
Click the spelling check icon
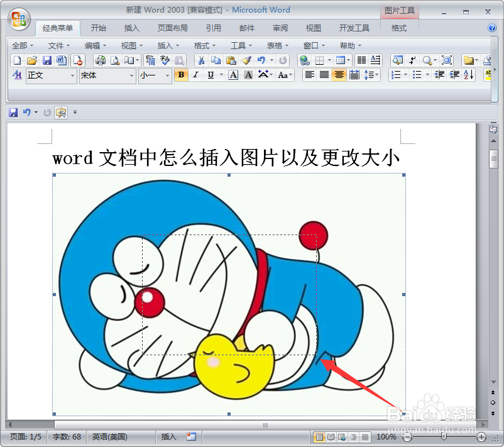click(x=165, y=60)
